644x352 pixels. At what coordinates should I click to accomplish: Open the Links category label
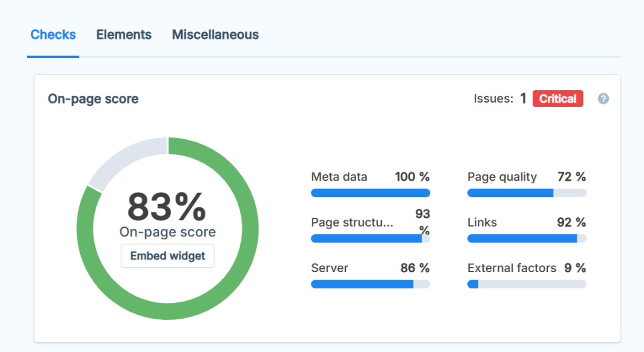(482, 222)
